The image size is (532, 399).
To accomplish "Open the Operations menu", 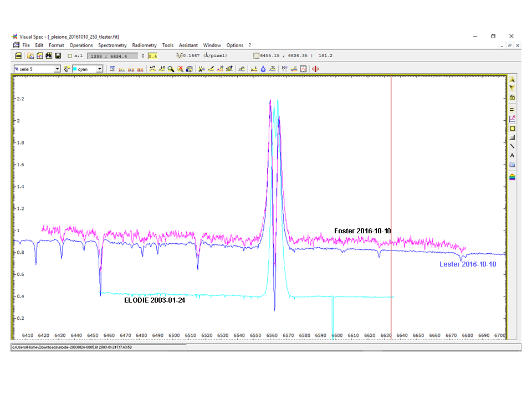I will point(81,45).
